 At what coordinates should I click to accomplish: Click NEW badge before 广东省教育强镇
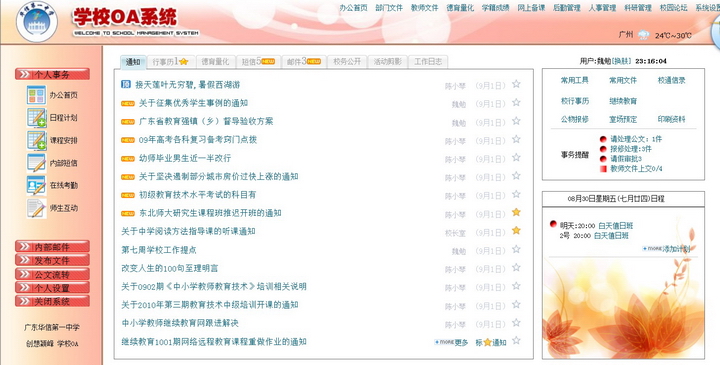click(128, 122)
